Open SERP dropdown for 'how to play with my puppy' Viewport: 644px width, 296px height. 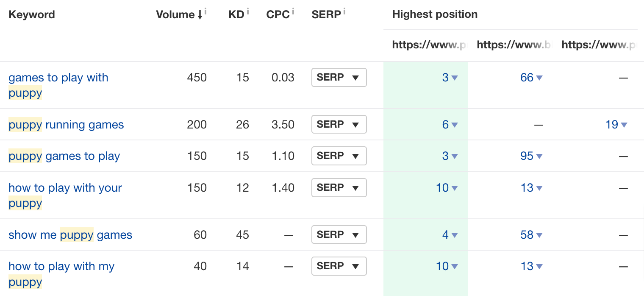click(x=339, y=266)
